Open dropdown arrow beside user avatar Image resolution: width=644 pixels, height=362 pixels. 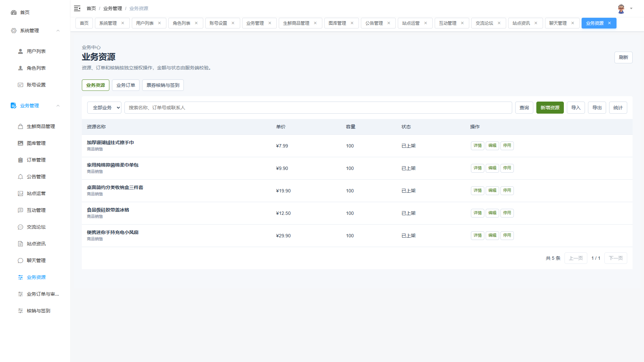click(x=631, y=9)
